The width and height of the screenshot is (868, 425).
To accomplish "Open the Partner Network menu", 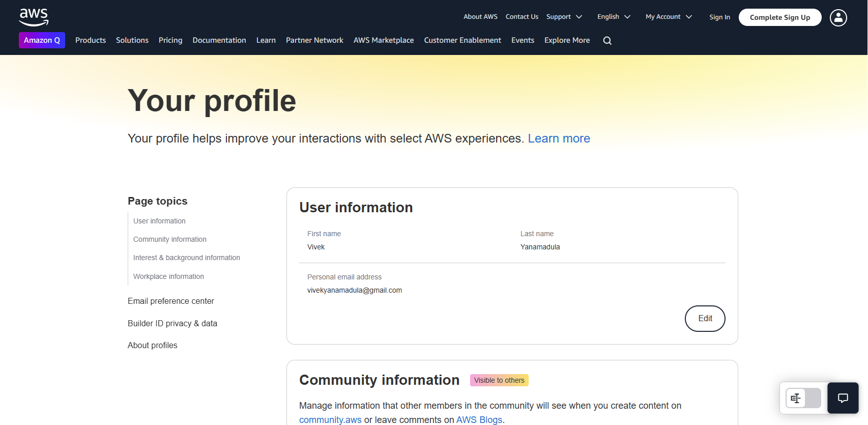I will (314, 40).
